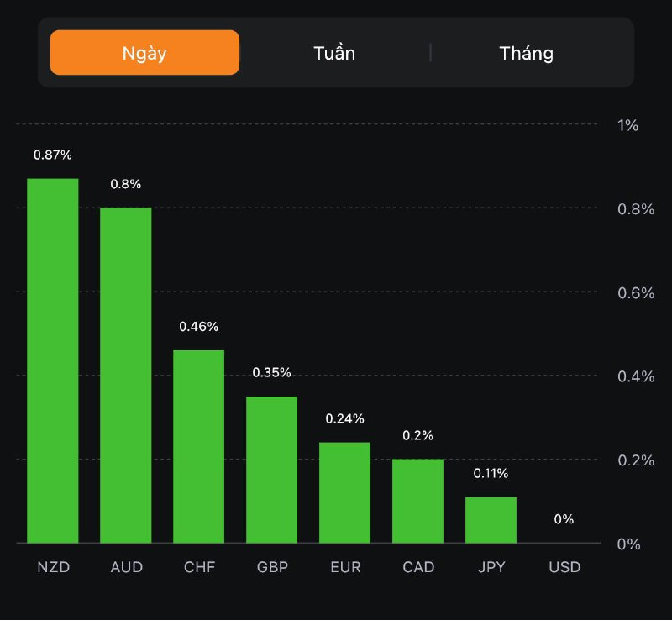The height and width of the screenshot is (620, 672).
Task: Open the Tháng tab
Action: 526,53
